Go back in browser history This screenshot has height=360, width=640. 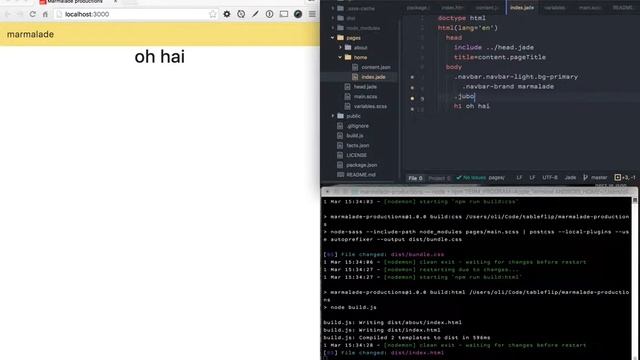[x=7, y=14]
